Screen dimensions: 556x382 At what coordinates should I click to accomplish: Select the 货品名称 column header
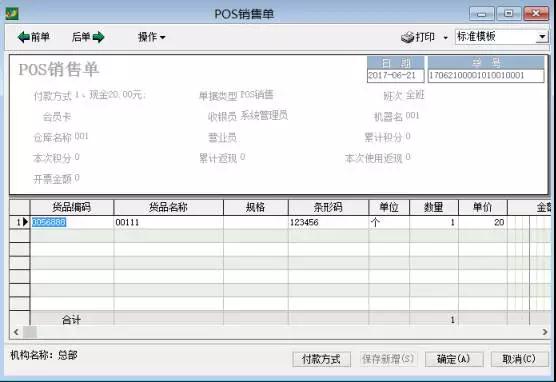[168, 207]
